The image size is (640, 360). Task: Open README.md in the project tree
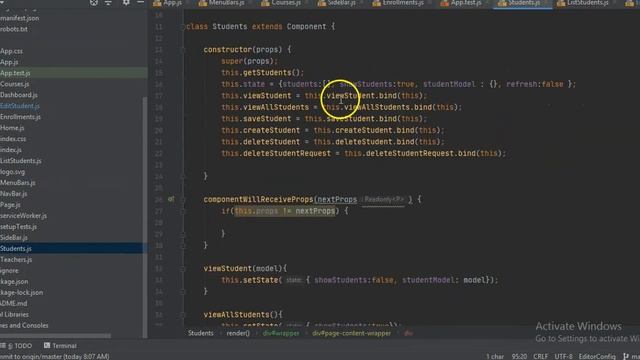(13, 303)
